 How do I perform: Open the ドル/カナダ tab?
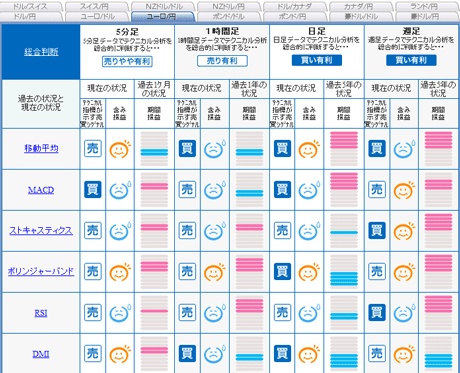[295, 6]
